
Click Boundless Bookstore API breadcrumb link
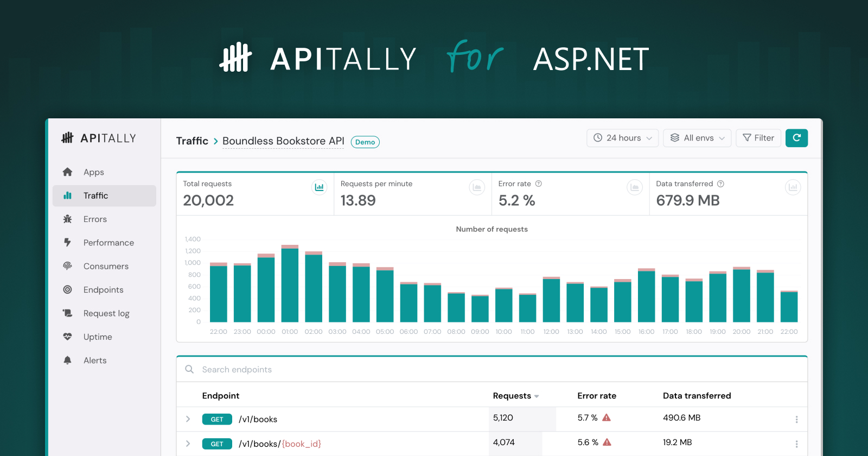[283, 141]
